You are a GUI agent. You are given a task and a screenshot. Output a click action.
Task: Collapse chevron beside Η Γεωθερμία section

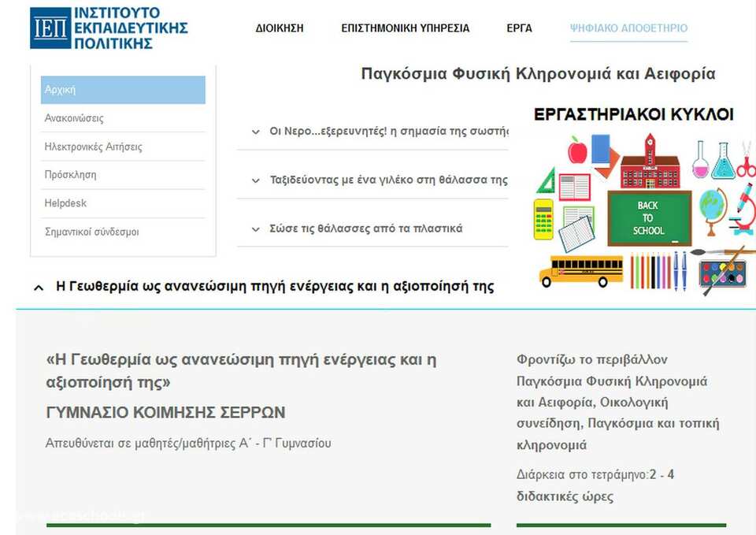pos(39,288)
